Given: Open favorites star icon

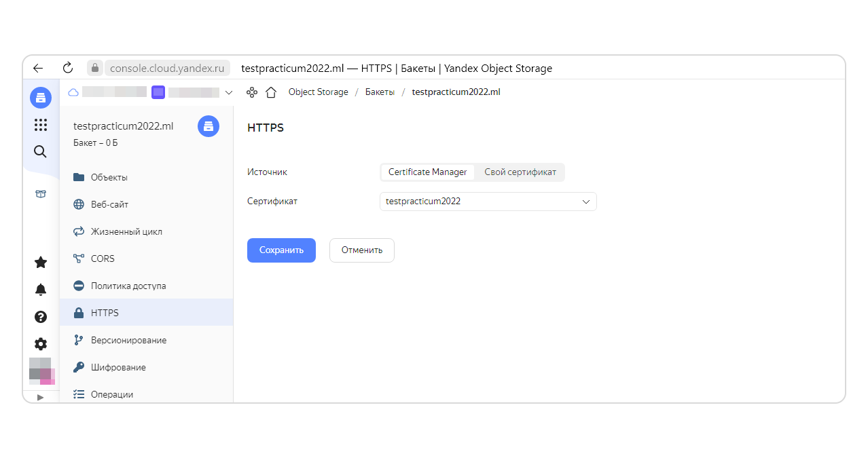Looking at the screenshot, I should click(41, 263).
